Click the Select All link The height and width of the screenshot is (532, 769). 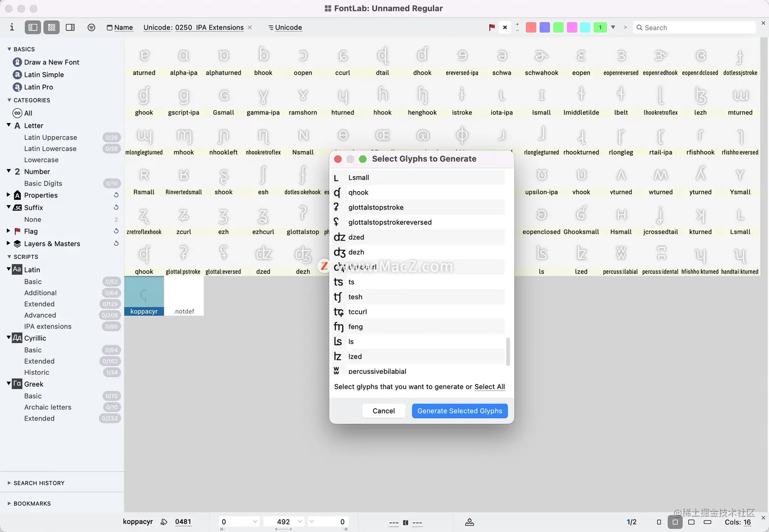pos(490,387)
